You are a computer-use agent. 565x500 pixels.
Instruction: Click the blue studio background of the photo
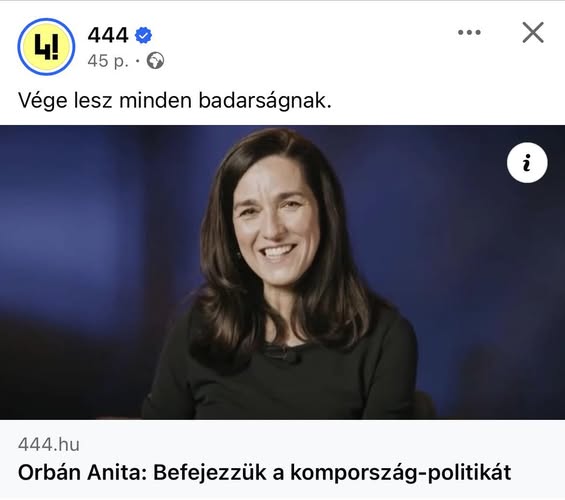pos(90,234)
